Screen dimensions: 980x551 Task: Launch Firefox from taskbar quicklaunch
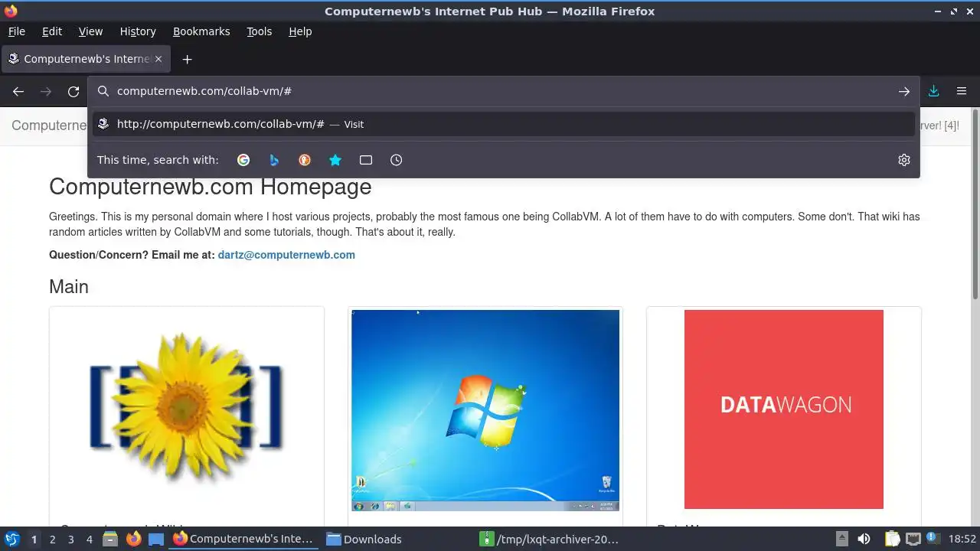click(133, 539)
